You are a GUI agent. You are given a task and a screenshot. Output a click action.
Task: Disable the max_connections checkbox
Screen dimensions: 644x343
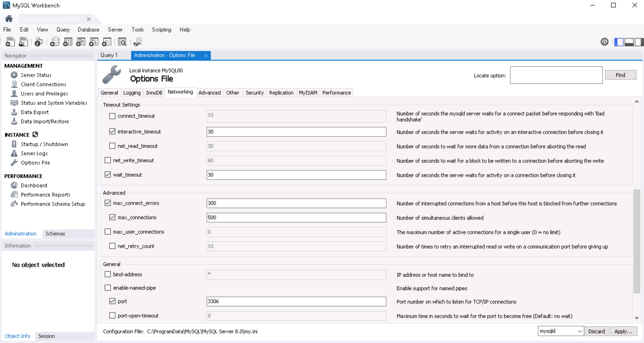click(112, 217)
